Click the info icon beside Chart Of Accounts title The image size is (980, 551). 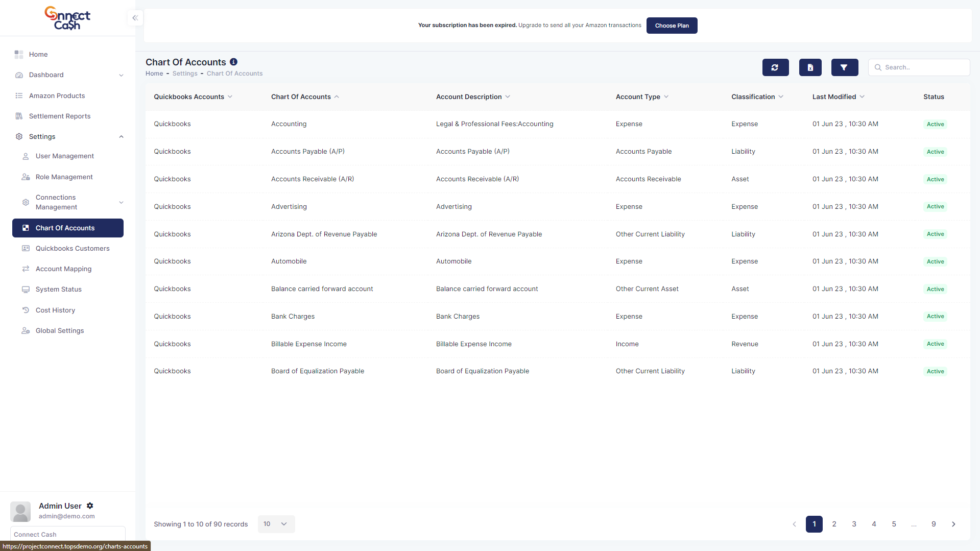click(233, 62)
